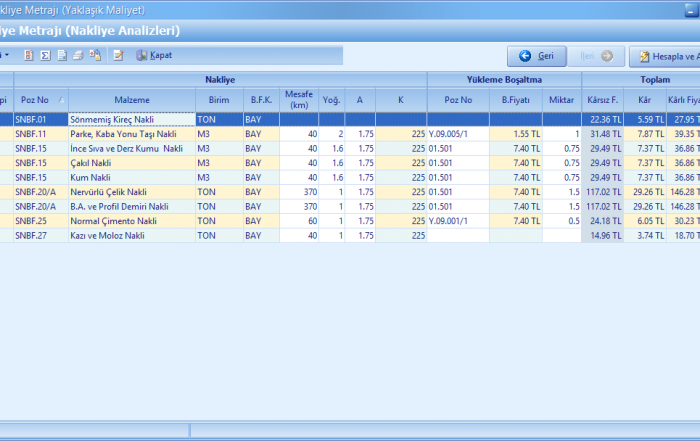This screenshot has width=700, height=441.
Task: Click the document page icon before the printer
Action: point(62,55)
